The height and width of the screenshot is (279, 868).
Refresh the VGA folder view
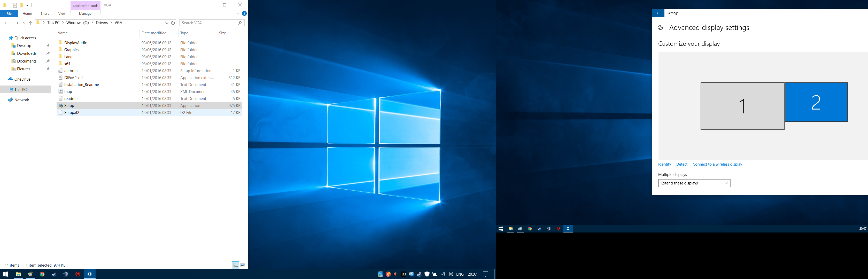[x=173, y=23]
